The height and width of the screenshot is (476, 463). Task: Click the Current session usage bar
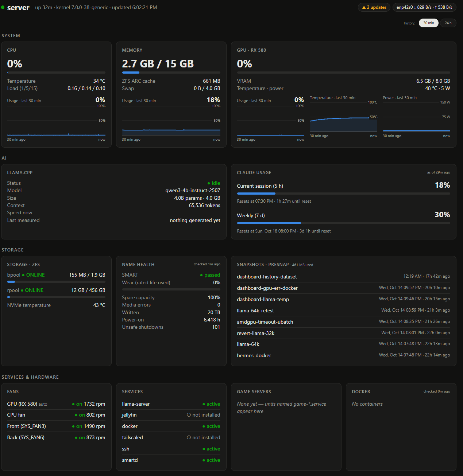tap(343, 194)
